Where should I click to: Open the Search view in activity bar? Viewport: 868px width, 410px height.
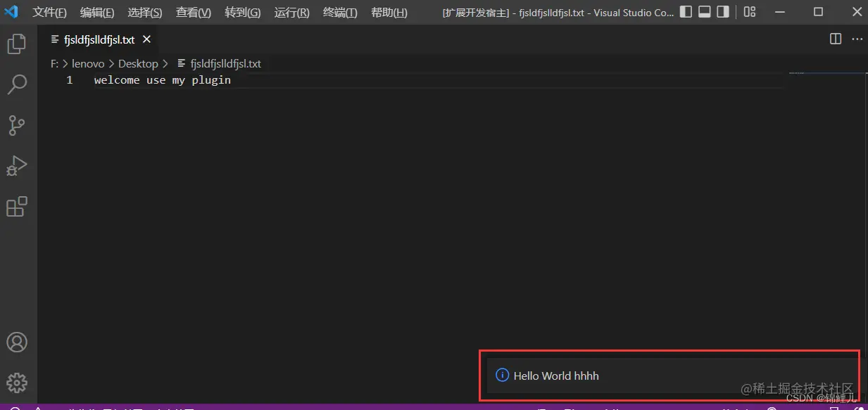pyautogui.click(x=17, y=85)
